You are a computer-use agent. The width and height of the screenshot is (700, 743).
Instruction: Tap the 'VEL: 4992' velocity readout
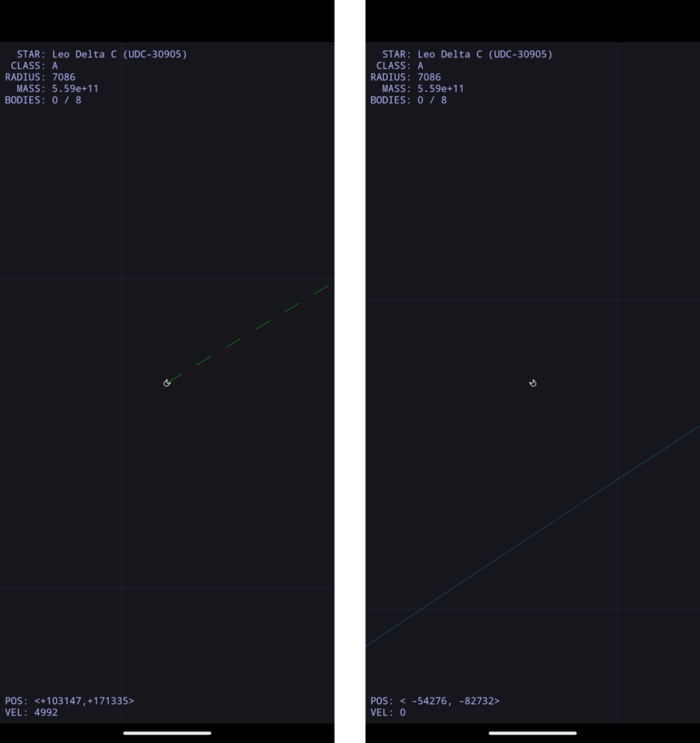pyautogui.click(x=32, y=713)
